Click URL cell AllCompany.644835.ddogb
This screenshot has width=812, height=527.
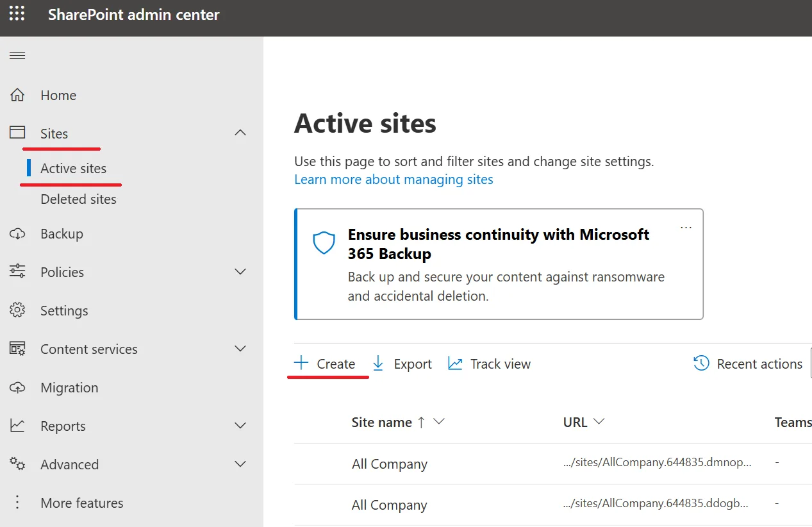655,503
